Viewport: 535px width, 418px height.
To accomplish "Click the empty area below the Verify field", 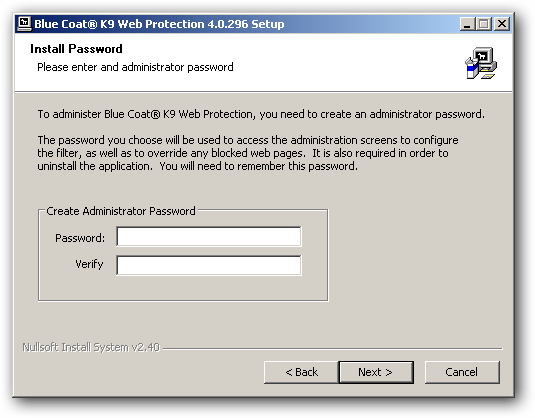I will coord(183,288).
